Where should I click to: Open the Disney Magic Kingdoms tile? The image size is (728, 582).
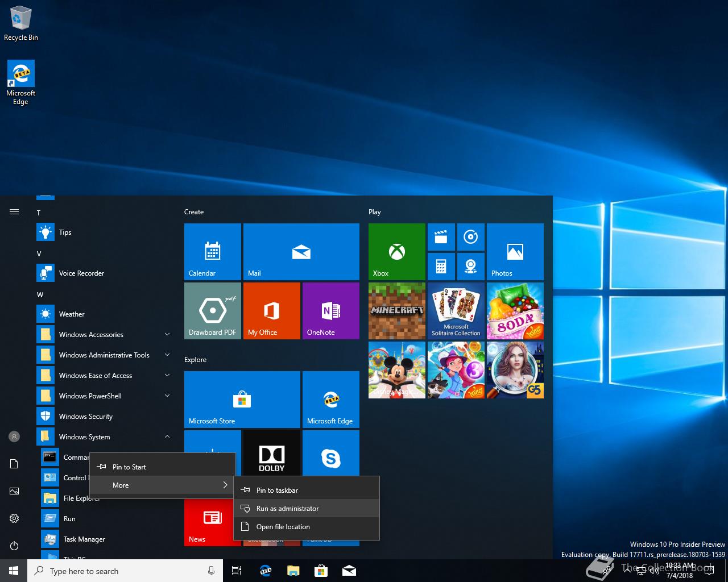tap(397, 370)
